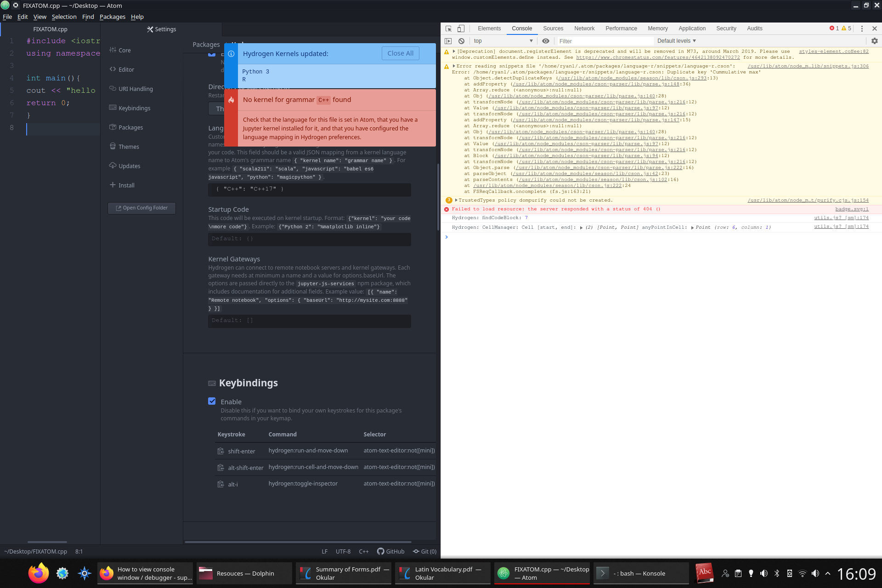Open DevTools console settings gear
Image resolution: width=882 pixels, height=588 pixels.
click(x=875, y=40)
